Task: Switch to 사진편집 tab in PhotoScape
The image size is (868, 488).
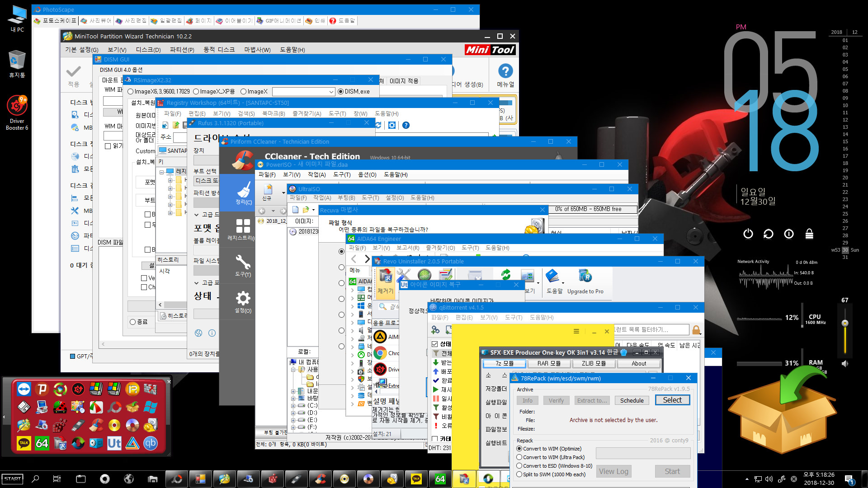Action: [x=131, y=21]
